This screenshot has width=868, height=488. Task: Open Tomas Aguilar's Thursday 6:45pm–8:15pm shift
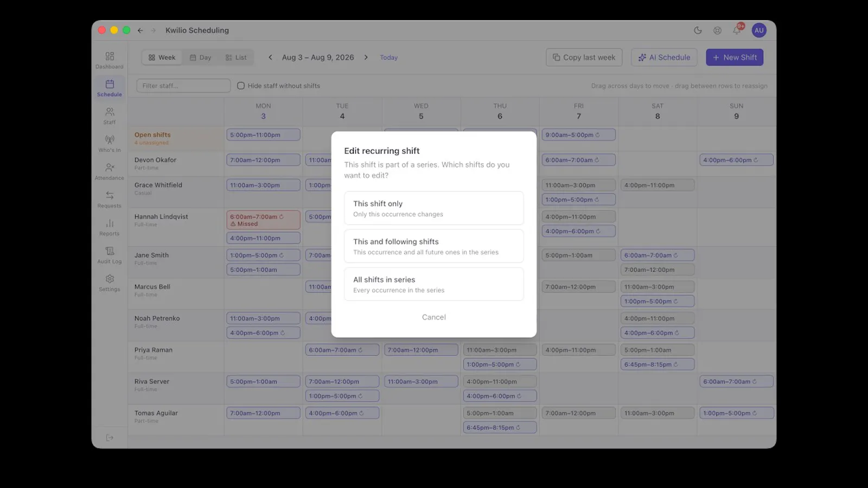coord(500,428)
